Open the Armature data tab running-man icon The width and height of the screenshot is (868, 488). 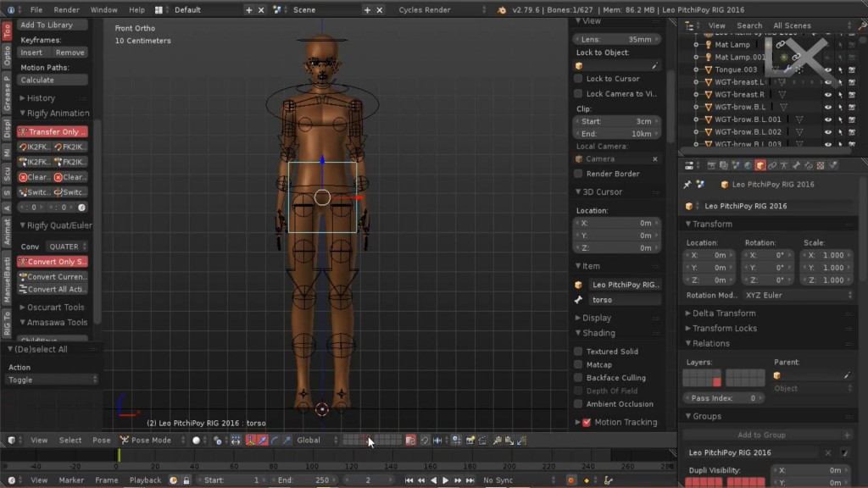pos(784,166)
